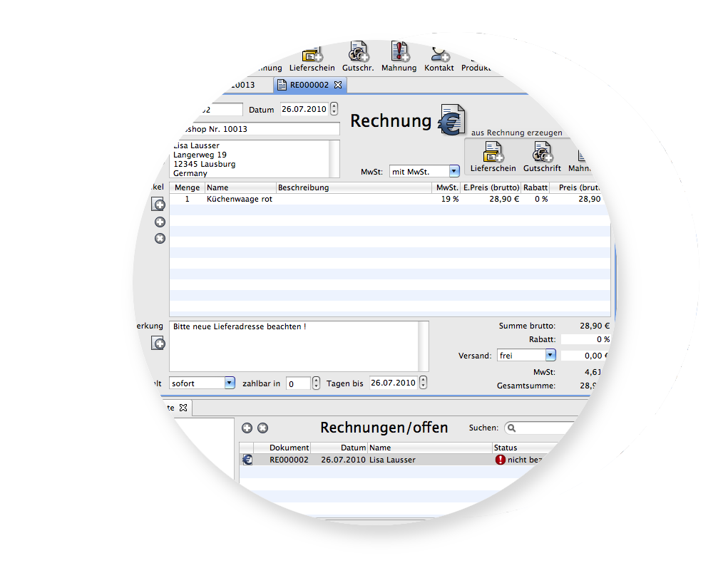Click the round plus icon beside the item table

pos(160,222)
